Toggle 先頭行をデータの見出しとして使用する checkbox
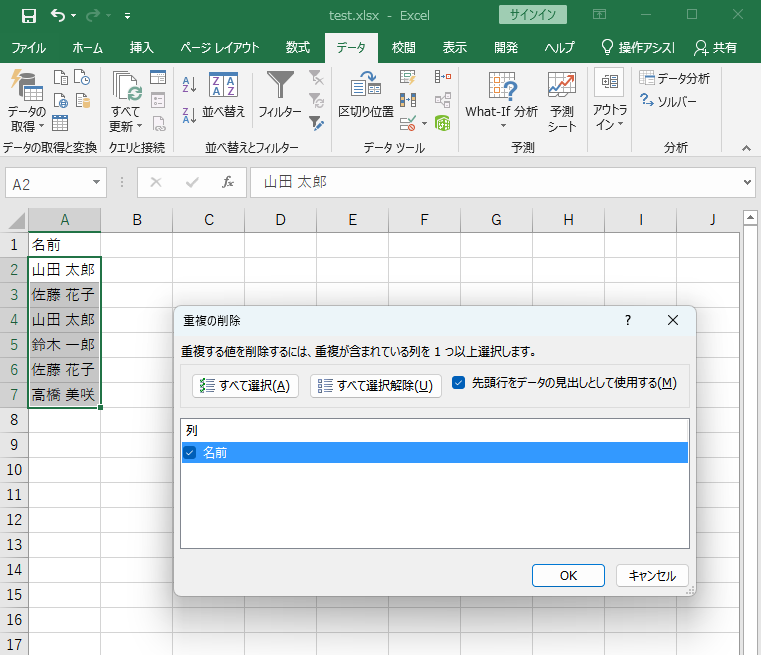This screenshot has width=761, height=655. point(458,383)
